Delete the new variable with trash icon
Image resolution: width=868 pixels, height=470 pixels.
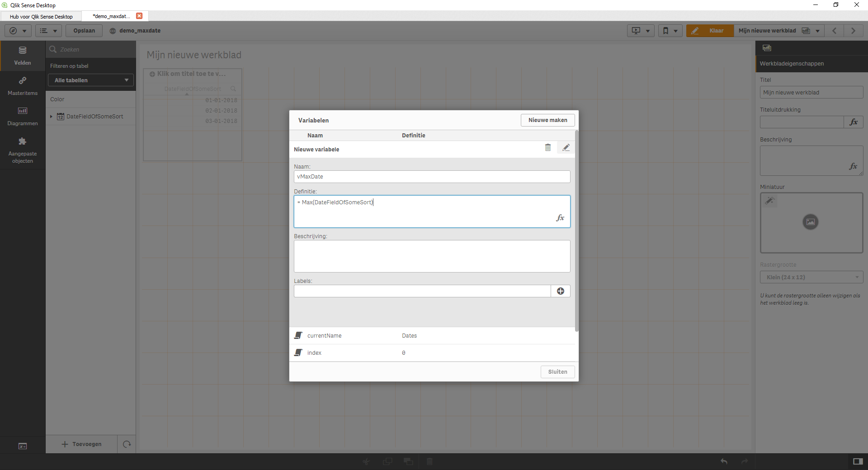point(547,147)
